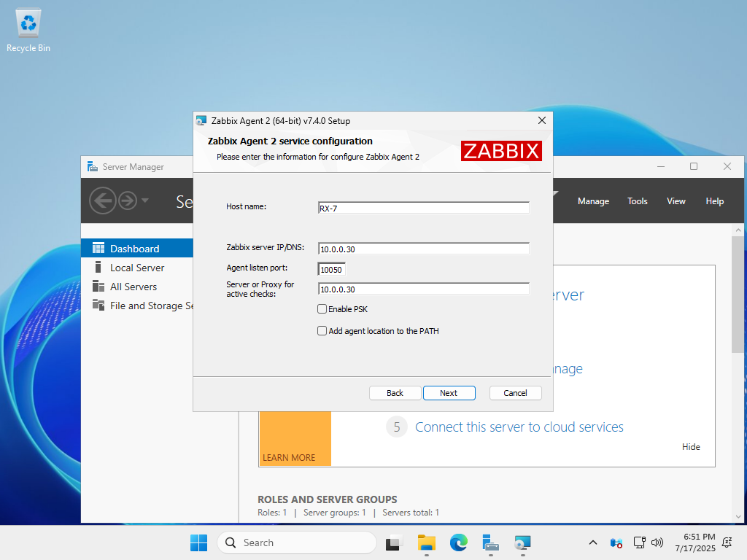The image size is (747, 560).
Task: Open the Manage menu in Server Manager
Action: [593, 201]
